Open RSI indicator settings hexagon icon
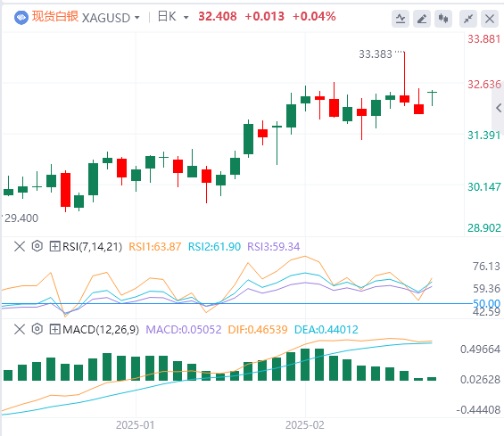This screenshot has width=504, height=436. (x=37, y=246)
